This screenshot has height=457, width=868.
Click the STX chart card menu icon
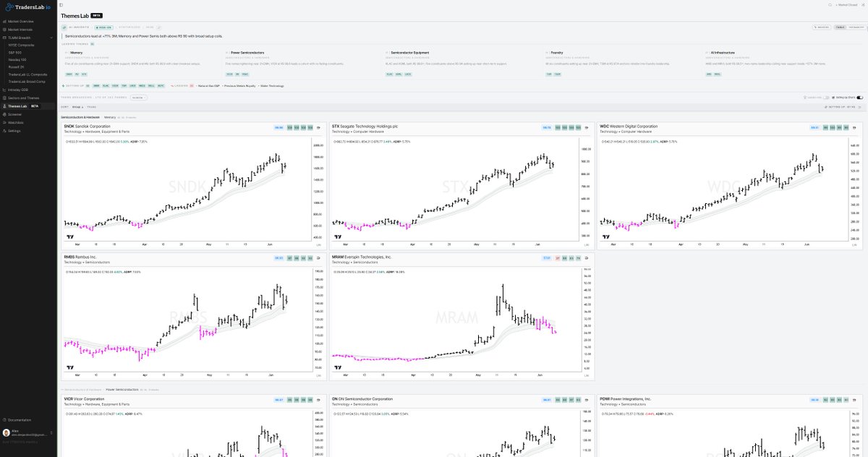click(x=586, y=128)
